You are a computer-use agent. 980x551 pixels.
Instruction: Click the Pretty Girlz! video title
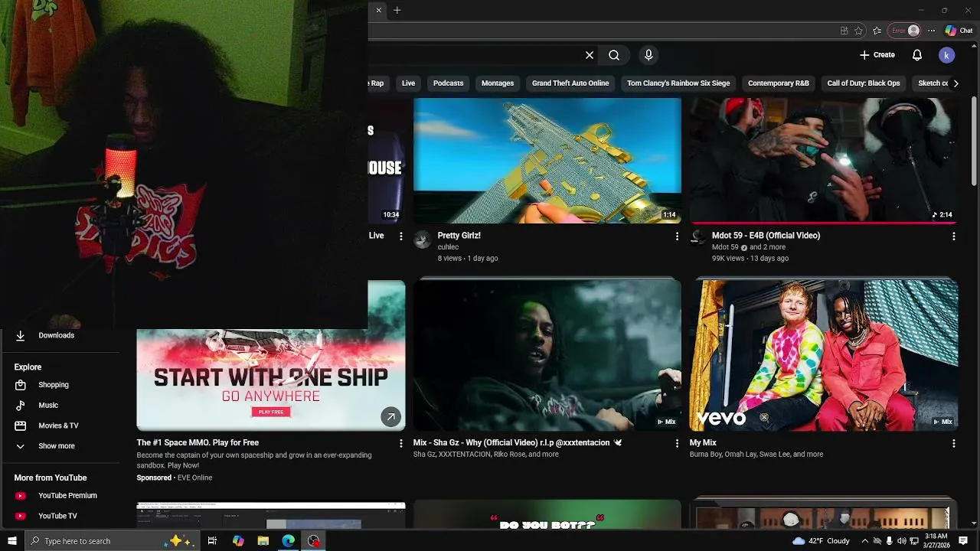(459, 236)
